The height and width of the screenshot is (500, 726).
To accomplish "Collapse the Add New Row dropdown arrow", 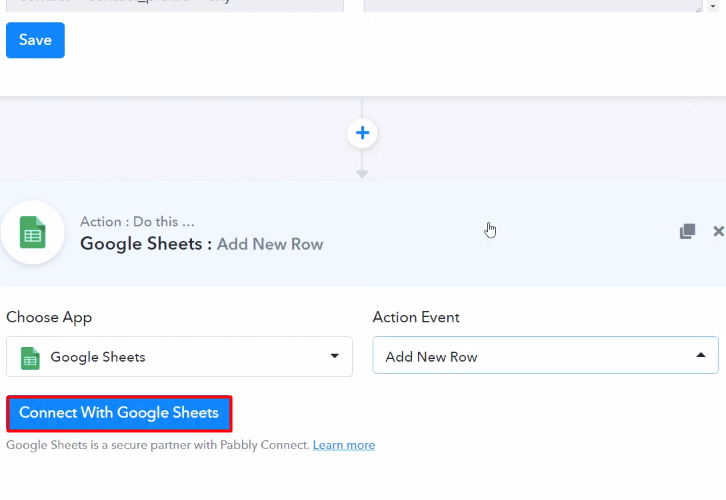I will click(x=701, y=355).
